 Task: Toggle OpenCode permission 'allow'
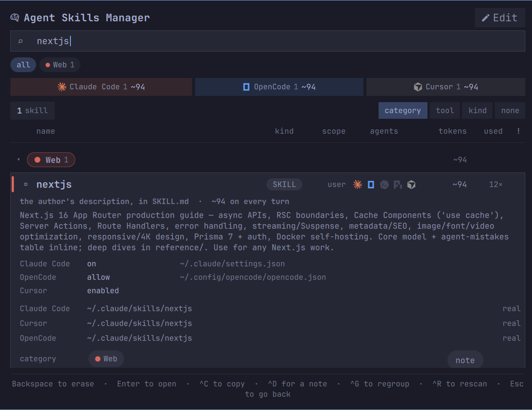point(98,277)
